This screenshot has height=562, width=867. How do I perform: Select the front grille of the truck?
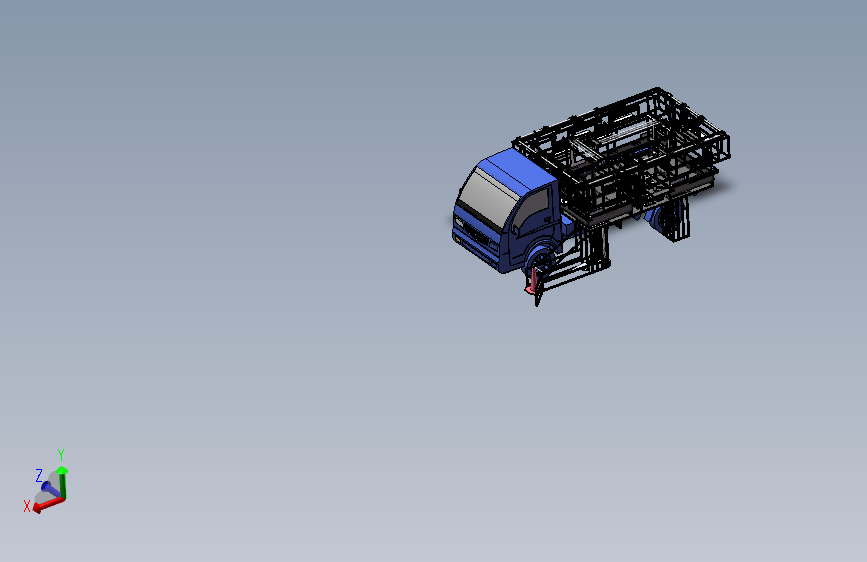point(476,235)
